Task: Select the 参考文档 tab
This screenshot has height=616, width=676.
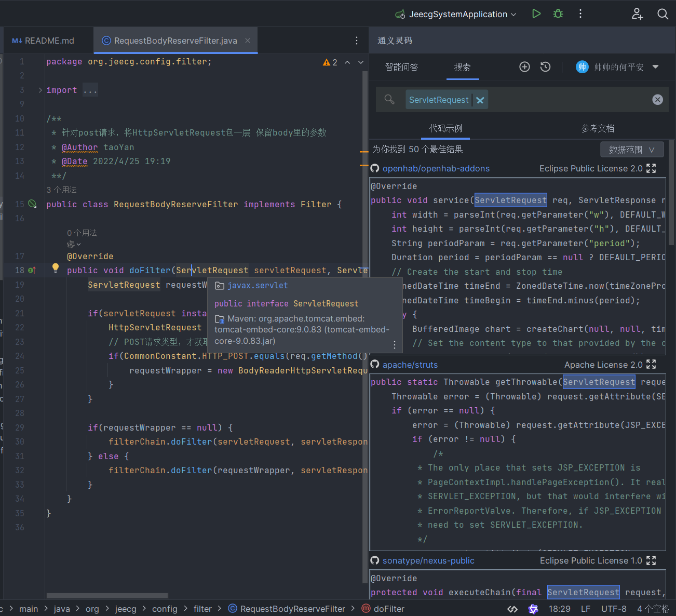Action: tap(597, 128)
